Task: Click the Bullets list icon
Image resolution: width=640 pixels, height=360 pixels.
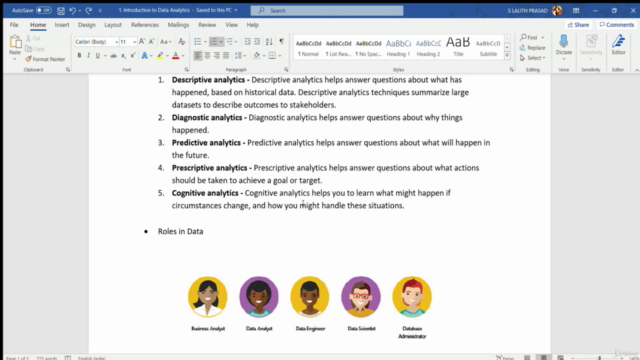Action: (x=198, y=42)
